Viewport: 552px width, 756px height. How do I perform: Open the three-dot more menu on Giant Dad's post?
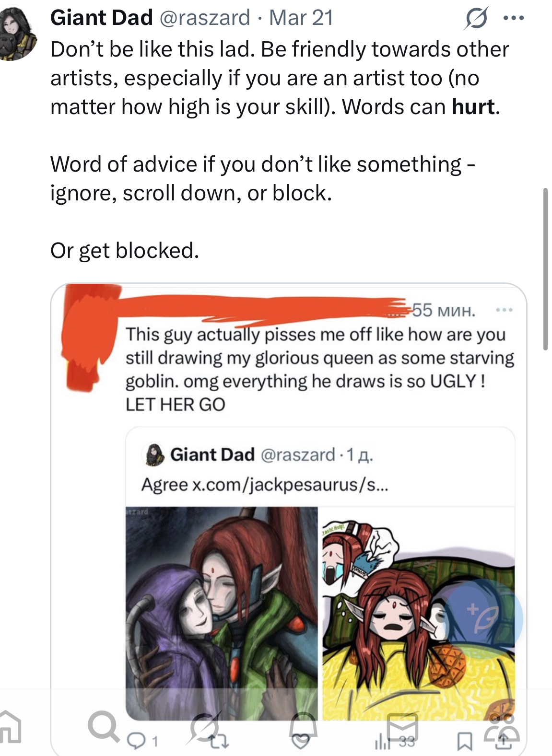(x=514, y=18)
